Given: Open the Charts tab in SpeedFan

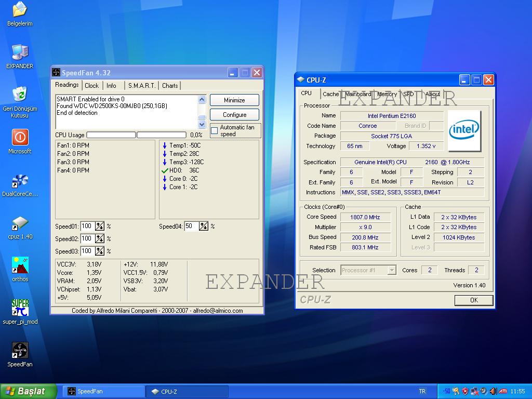Looking at the screenshot, I should tap(170, 86).
